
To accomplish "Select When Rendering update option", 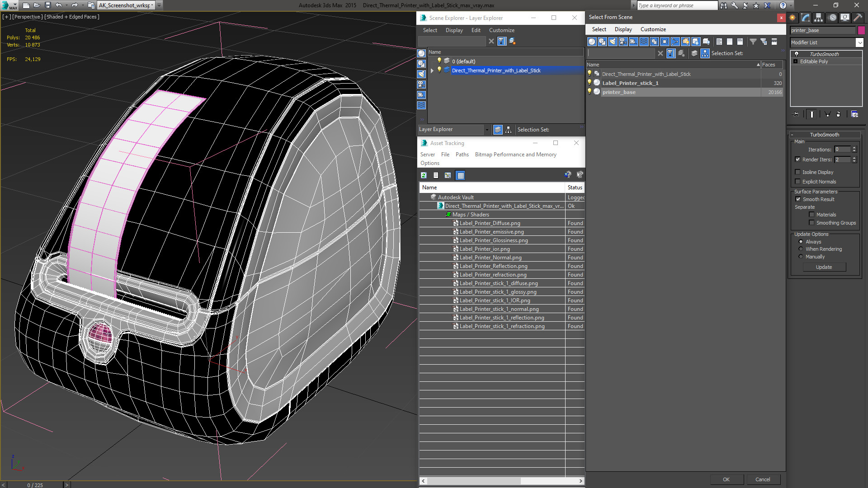I will click(x=801, y=249).
